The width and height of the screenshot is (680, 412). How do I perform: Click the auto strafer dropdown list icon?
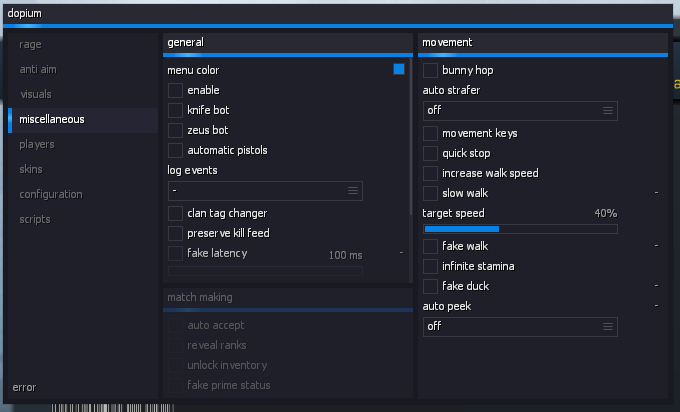[x=608, y=111]
